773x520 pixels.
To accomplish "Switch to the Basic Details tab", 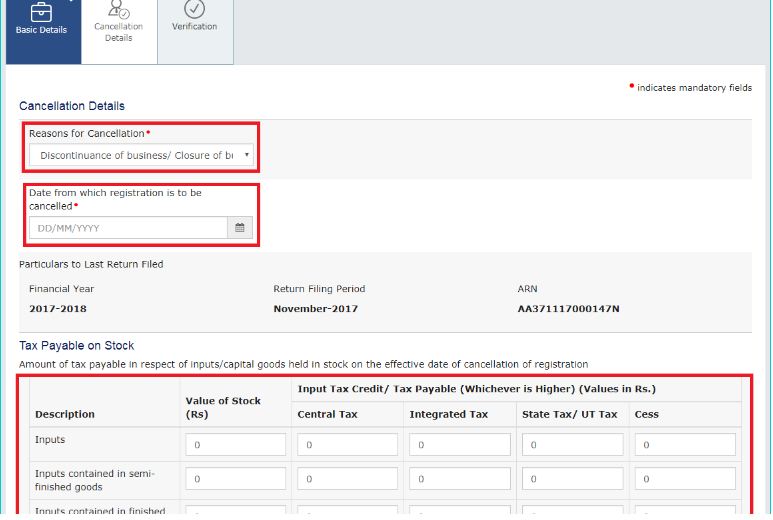I will [42, 30].
